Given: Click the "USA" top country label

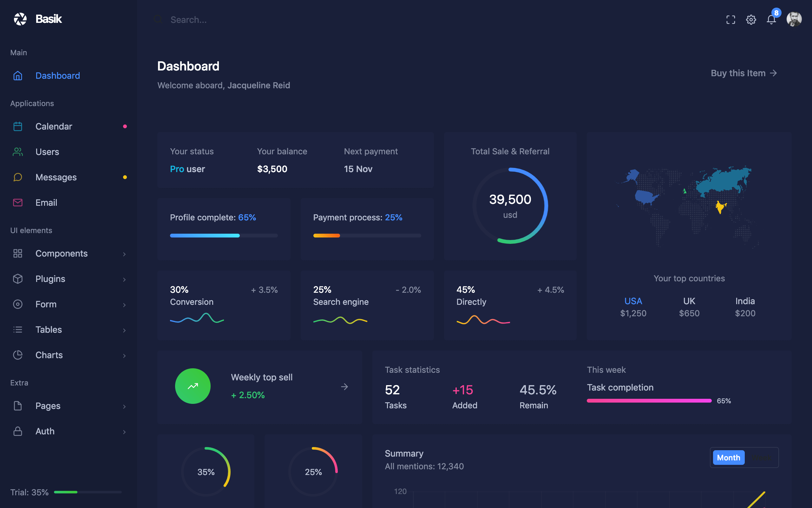Looking at the screenshot, I should point(633,301).
